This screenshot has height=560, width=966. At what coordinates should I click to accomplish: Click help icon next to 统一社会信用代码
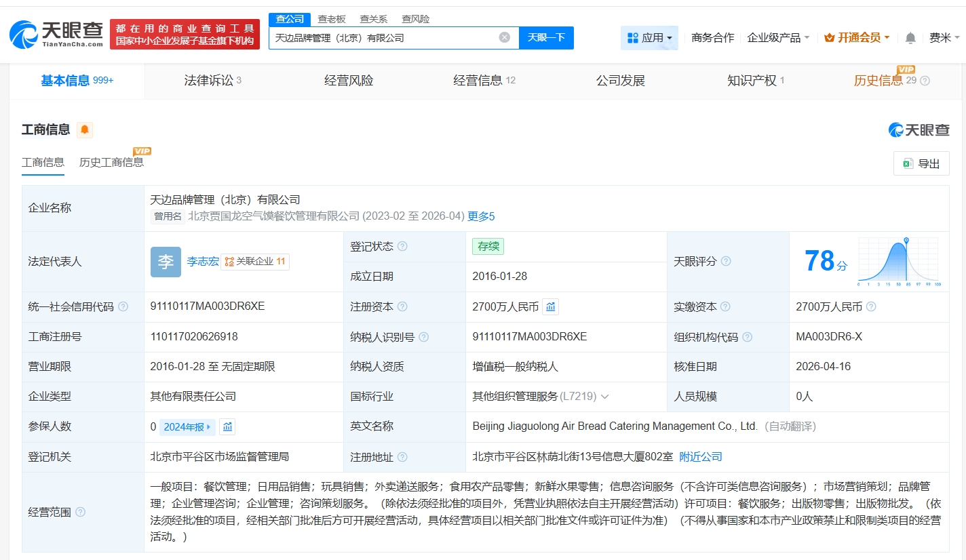[123, 307]
